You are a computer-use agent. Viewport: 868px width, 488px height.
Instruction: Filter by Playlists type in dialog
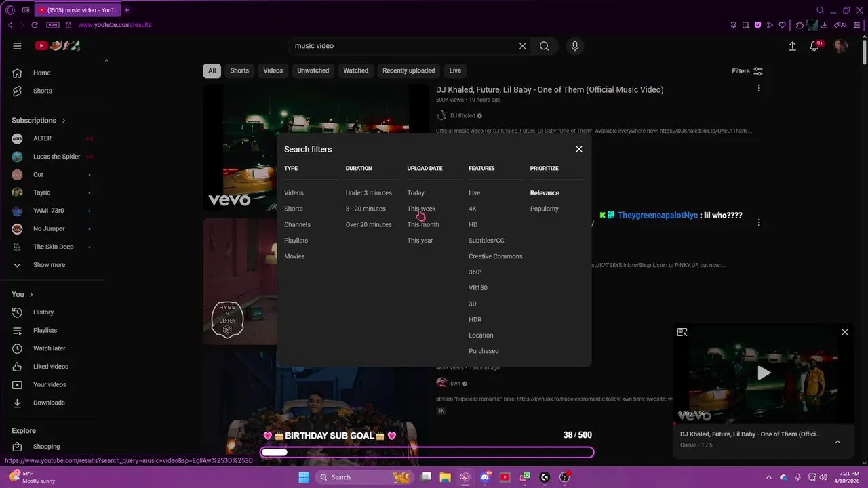tap(296, 241)
